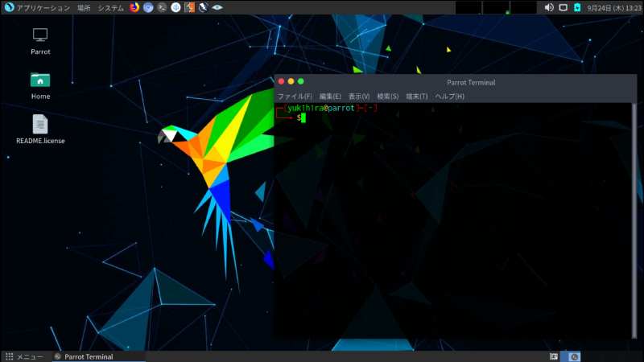
Task: Click the terminal scrollbar on right edge
Action: [634, 220]
